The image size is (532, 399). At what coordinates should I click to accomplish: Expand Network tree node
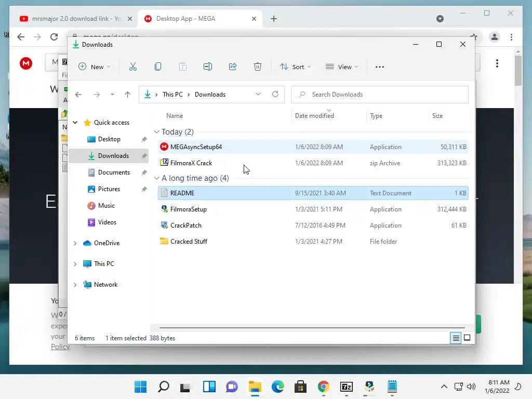click(75, 285)
